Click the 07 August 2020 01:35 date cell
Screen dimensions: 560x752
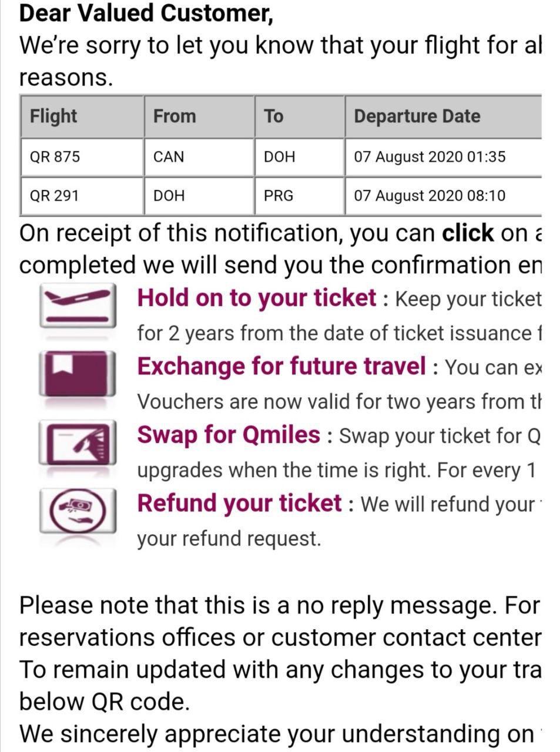[443, 157]
